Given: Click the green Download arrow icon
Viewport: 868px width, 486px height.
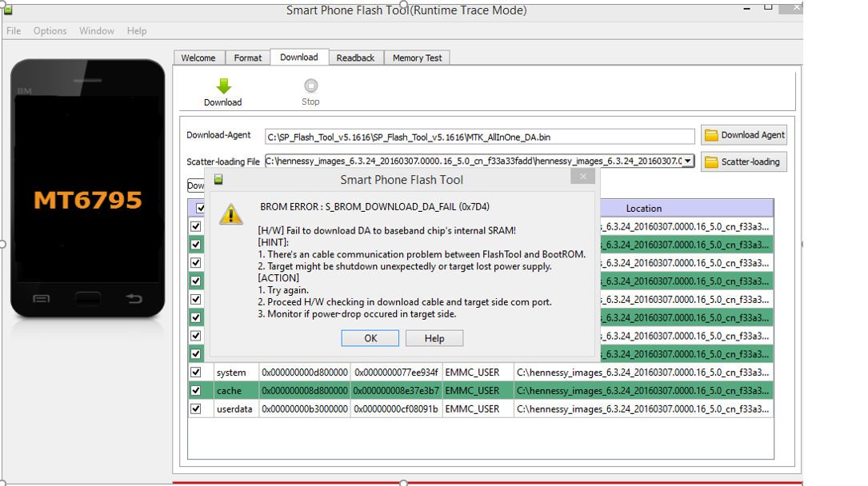Looking at the screenshot, I should 223,86.
